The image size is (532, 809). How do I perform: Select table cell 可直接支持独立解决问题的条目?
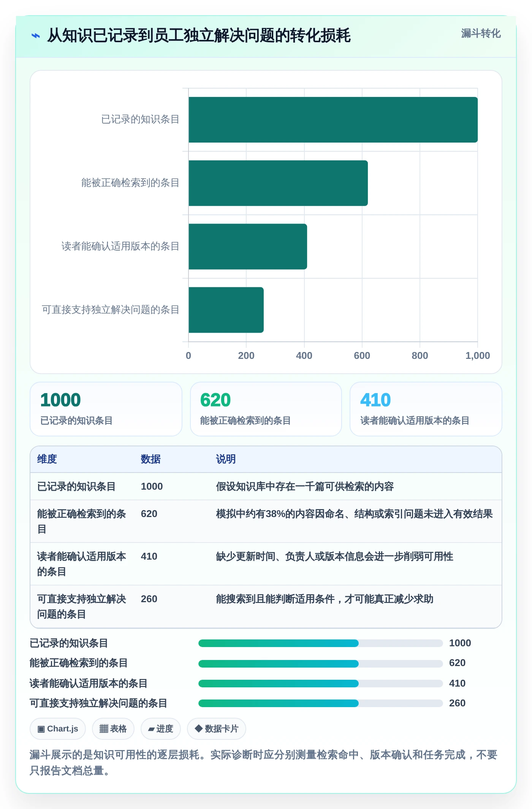click(x=82, y=606)
